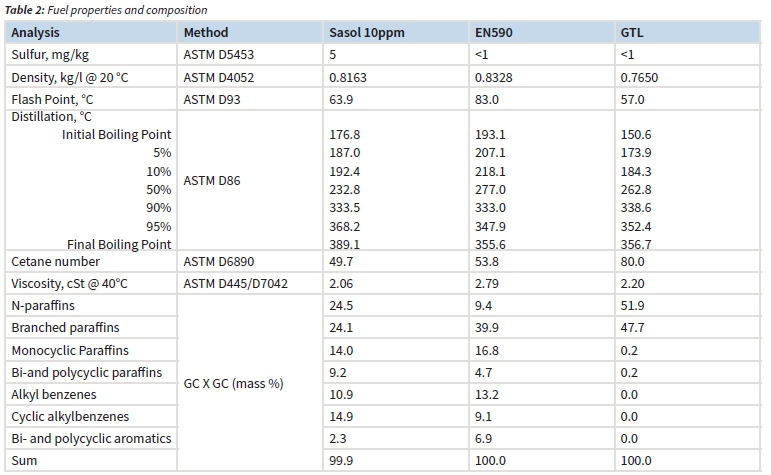The height and width of the screenshot is (475, 771).
Task: Click the "ASTM D4052" method cell
Action: pyautogui.click(x=218, y=78)
